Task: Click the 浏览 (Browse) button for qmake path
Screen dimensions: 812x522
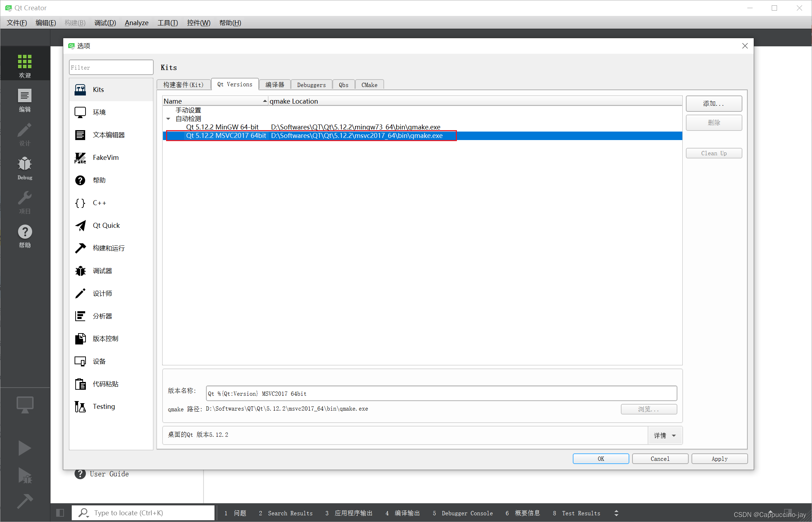Action: point(647,409)
